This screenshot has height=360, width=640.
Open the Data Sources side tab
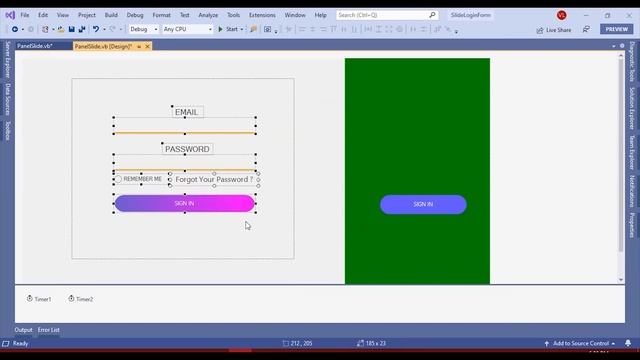pos(7,100)
